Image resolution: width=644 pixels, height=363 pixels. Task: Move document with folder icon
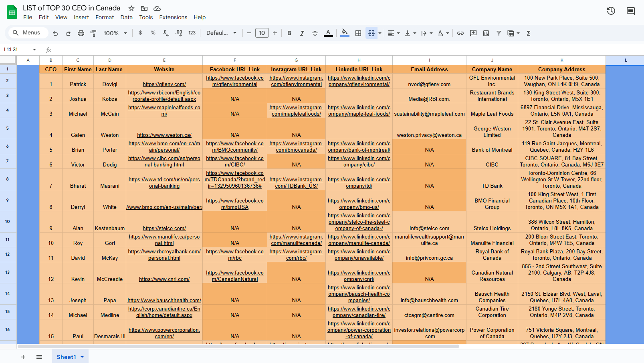click(x=144, y=8)
